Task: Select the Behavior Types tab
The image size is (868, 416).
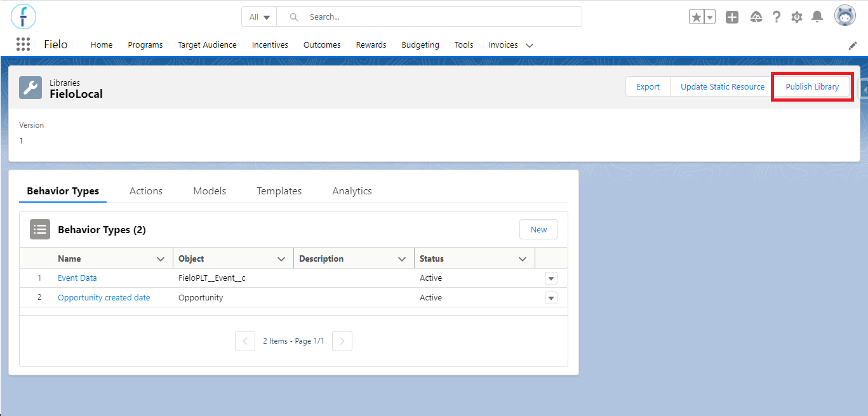Action: point(63,191)
